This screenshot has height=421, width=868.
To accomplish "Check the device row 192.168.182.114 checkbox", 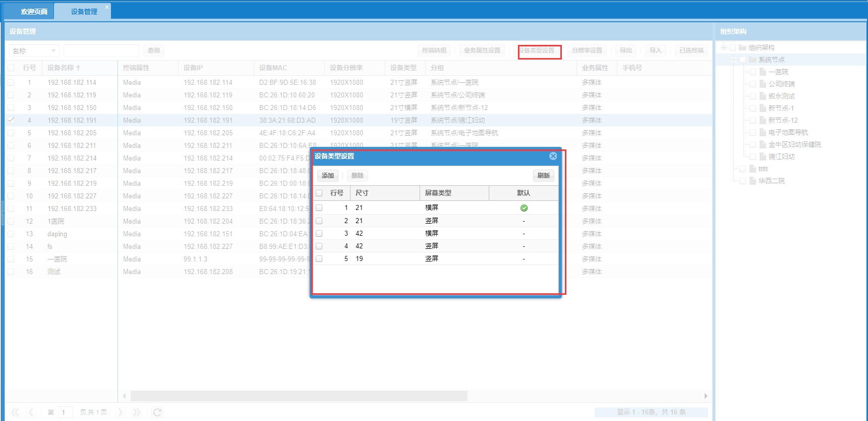I will coord(11,82).
